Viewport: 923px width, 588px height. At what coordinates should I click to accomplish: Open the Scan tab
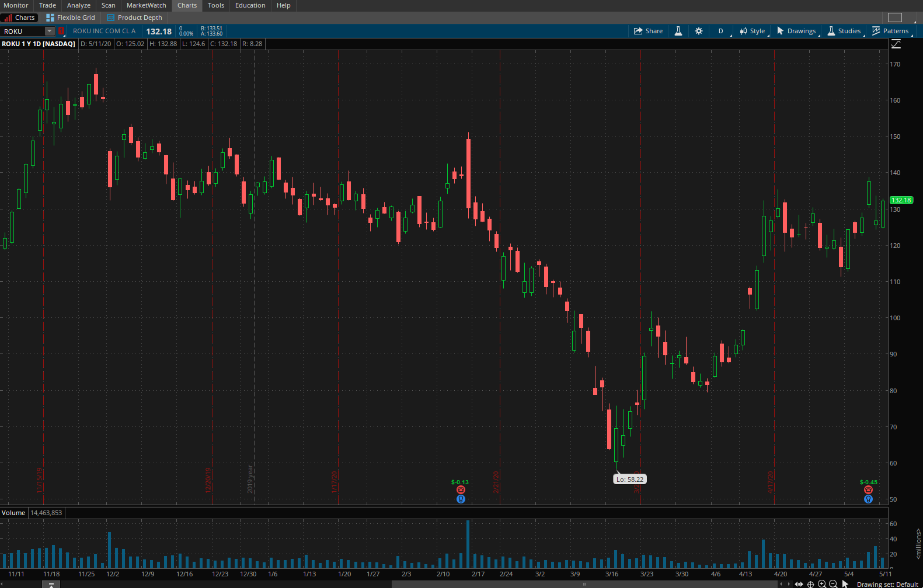(109, 5)
